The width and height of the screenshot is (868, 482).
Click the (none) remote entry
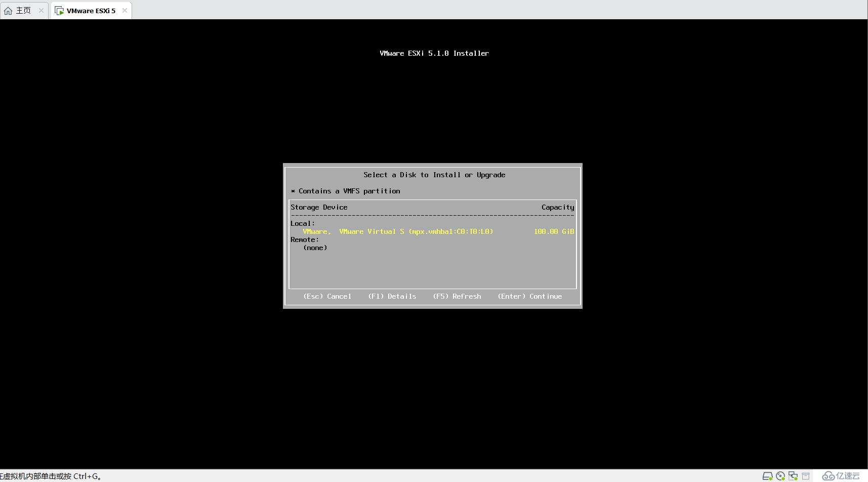(x=315, y=248)
